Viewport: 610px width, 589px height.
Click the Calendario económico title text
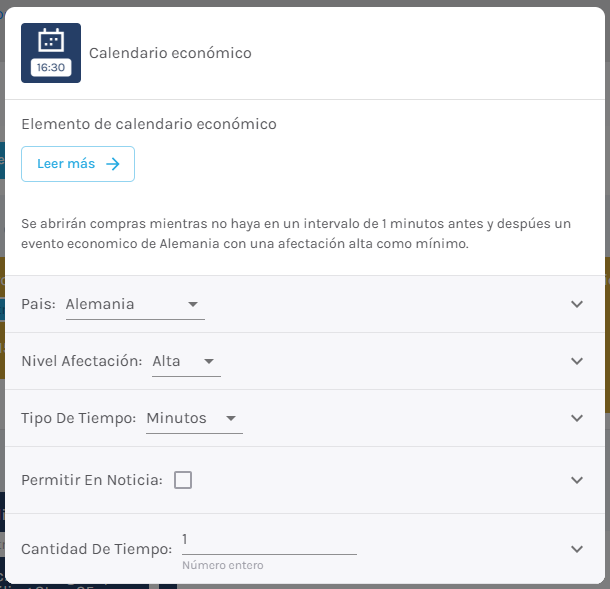pyautogui.click(x=170, y=53)
